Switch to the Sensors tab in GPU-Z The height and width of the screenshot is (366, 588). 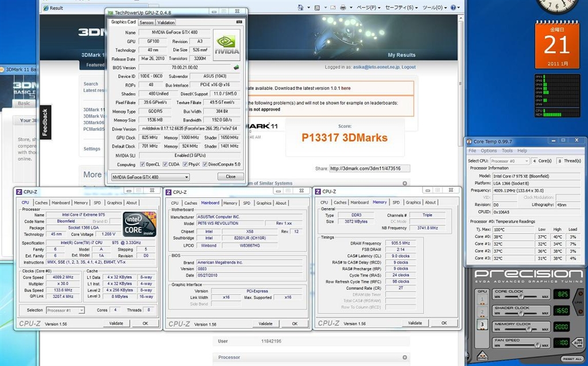point(146,22)
